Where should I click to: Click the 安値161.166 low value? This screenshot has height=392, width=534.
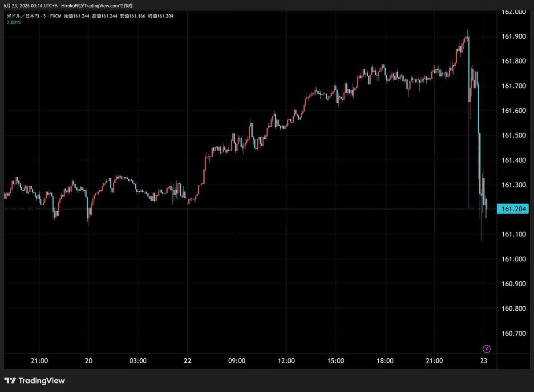click(x=133, y=16)
